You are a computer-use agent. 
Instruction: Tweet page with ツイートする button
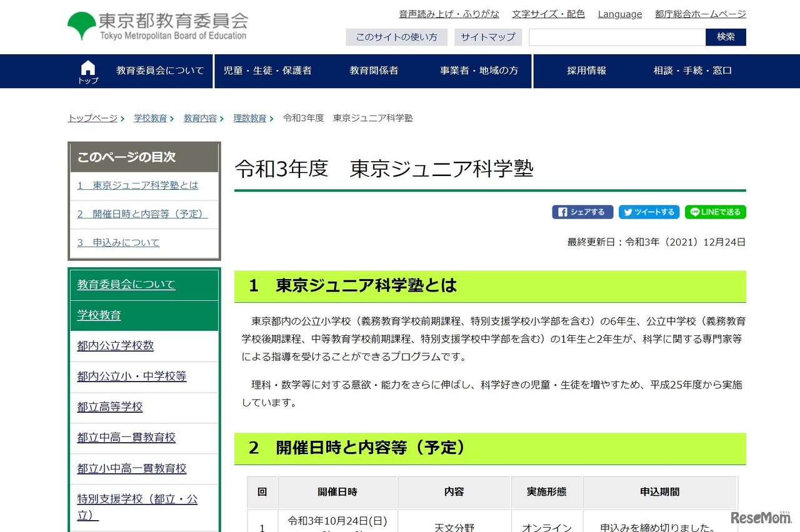coord(649,212)
